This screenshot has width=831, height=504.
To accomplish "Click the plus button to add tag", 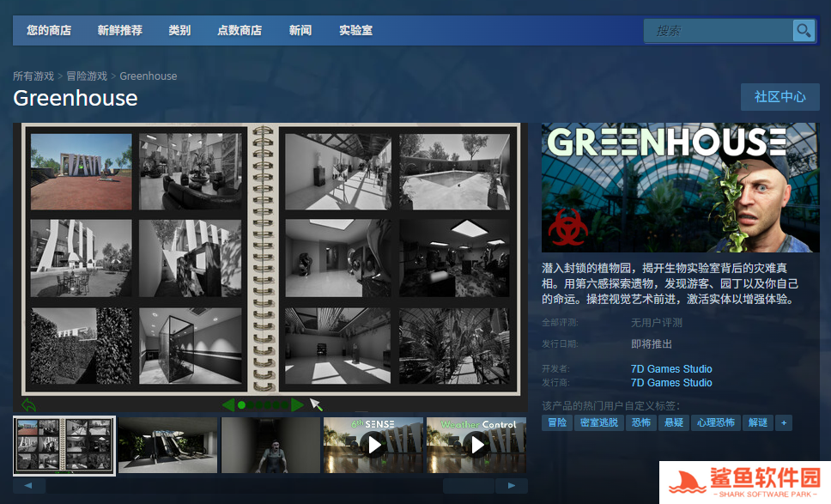I will coord(782,422).
